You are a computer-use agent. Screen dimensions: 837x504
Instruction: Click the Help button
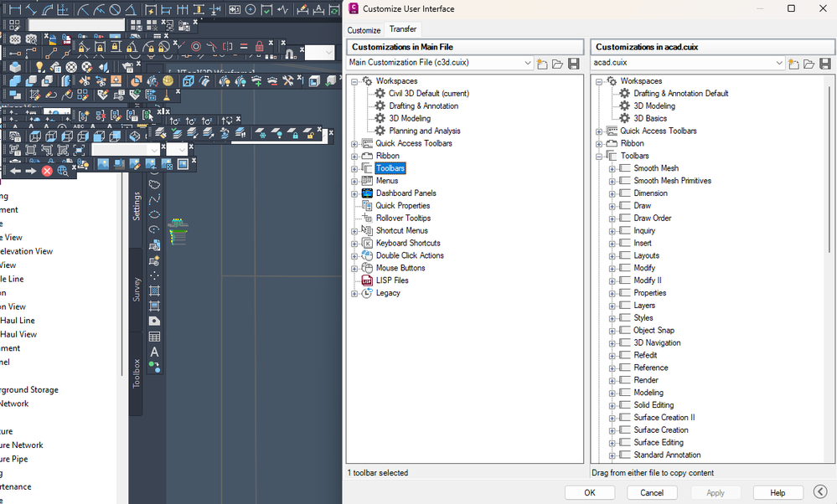778,493
